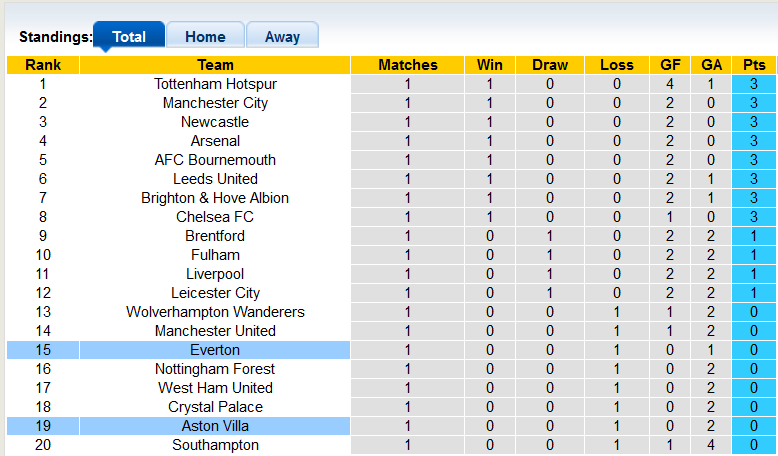This screenshot has width=778, height=456.
Task: Click the Leeds United team name
Action: 215,179
